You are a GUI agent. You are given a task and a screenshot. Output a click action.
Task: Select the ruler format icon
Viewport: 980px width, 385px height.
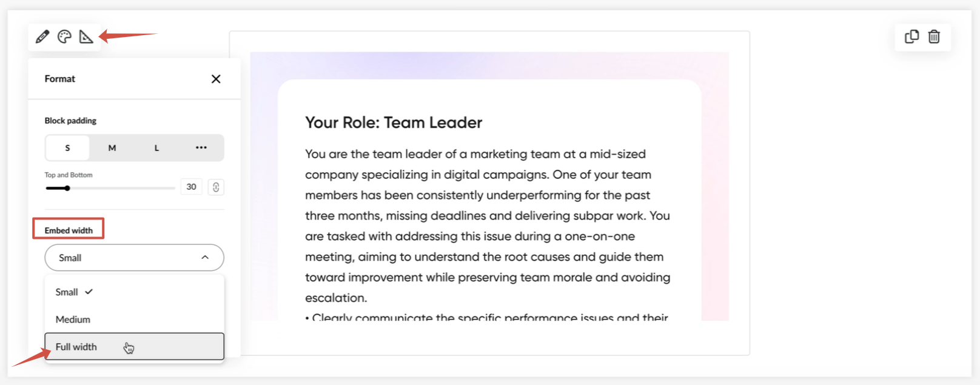point(86,37)
